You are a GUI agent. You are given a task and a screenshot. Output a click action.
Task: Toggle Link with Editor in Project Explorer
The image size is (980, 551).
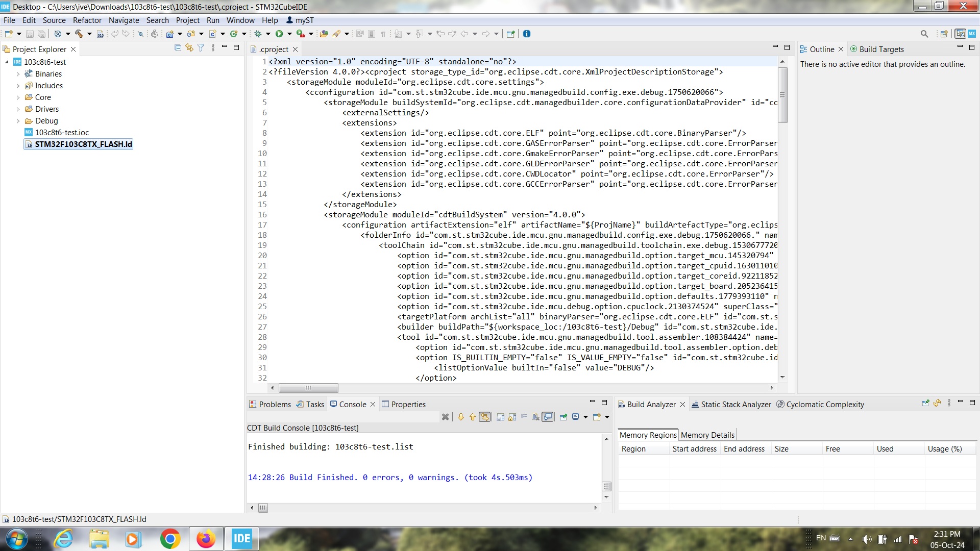click(189, 48)
